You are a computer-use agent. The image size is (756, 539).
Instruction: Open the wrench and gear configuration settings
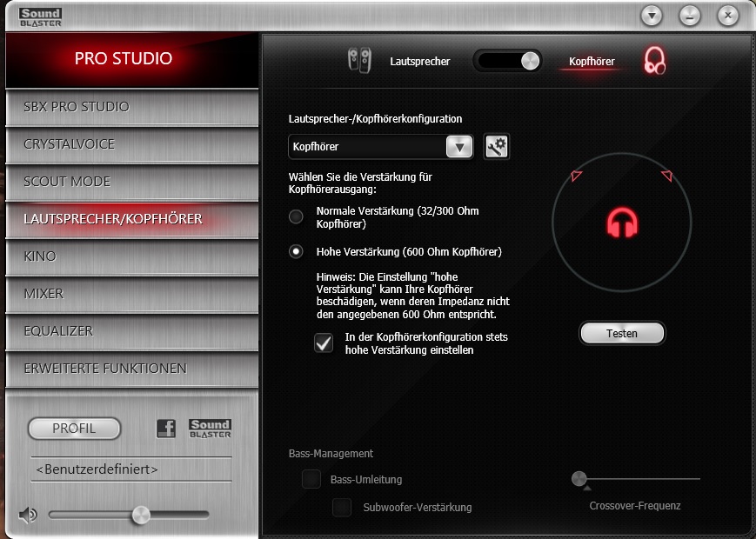pos(496,146)
